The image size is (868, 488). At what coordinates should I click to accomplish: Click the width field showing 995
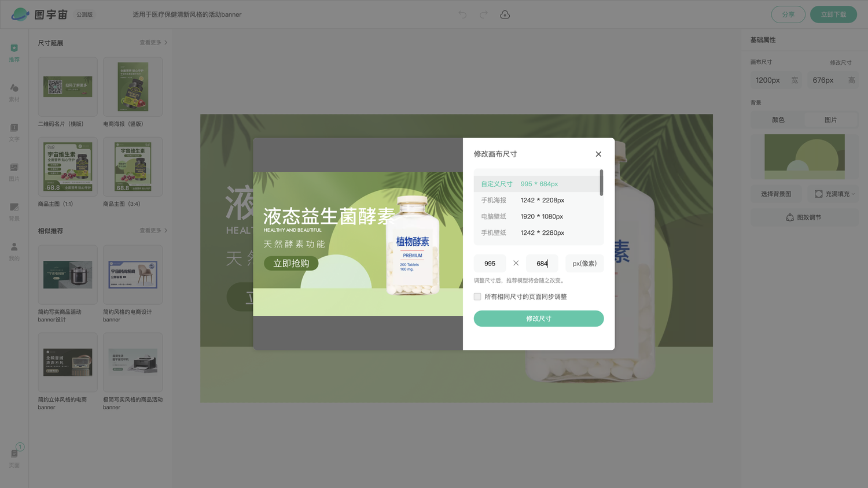tap(490, 263)
